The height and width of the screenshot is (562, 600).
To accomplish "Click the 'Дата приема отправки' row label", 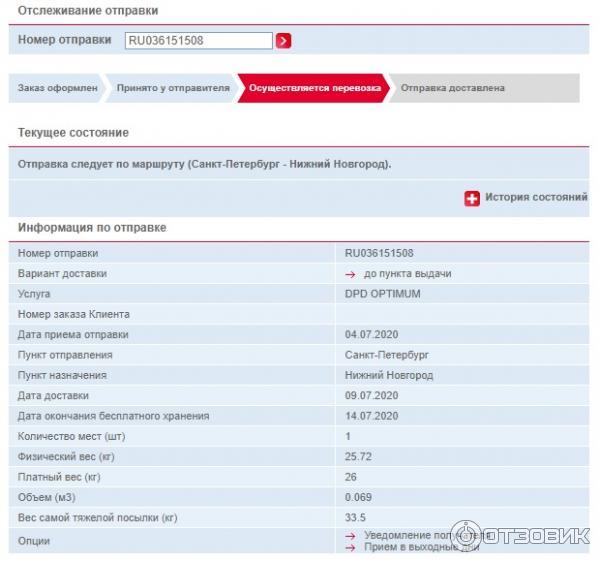I will pyautogui.click(x=73, y=335).
